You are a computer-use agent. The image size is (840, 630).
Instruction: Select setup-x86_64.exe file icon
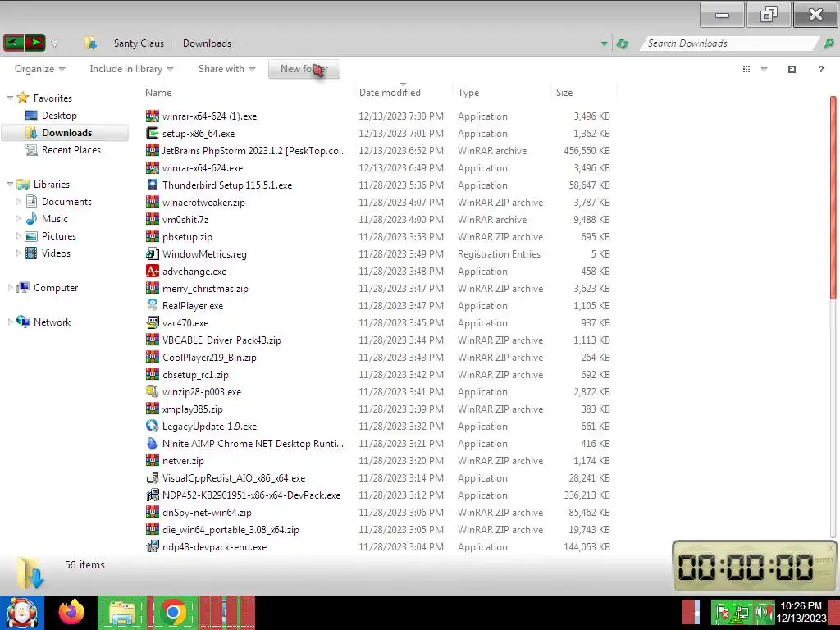(x=153, y=134)
